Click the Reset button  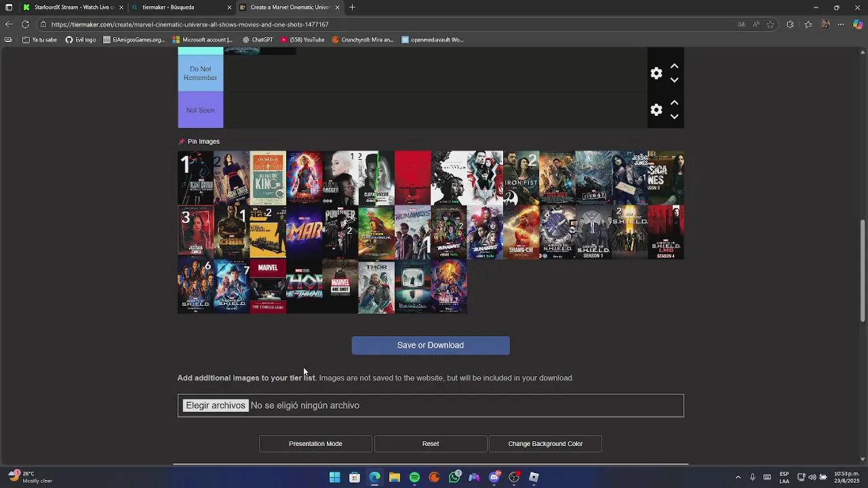coord(431,444)
